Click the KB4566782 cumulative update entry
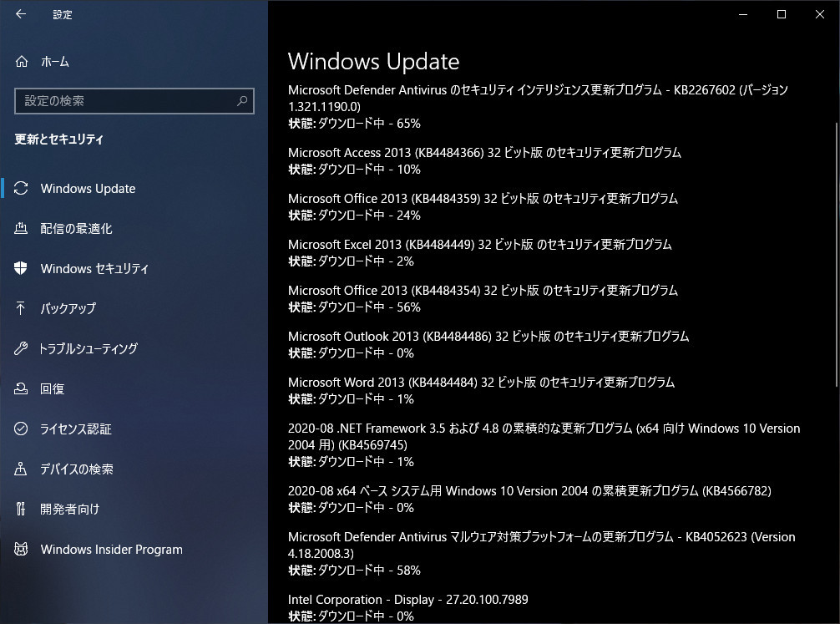Screen dimensions: 840x624 click(x=529, y=491)
